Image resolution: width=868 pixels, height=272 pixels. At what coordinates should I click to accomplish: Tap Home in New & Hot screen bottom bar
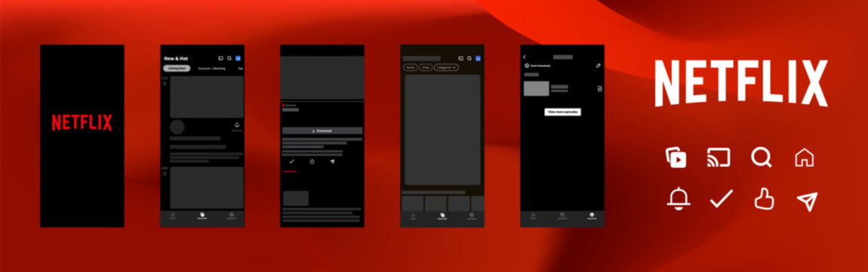(x=173, y=215)
